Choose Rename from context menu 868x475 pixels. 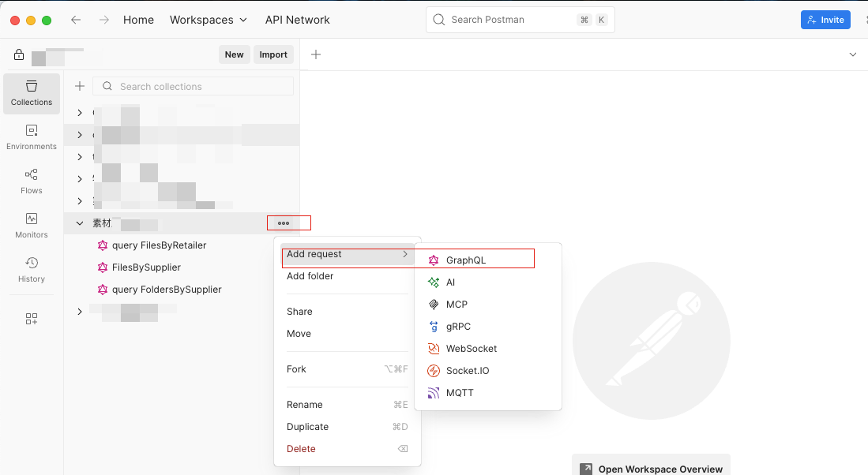tap(347, 404)
